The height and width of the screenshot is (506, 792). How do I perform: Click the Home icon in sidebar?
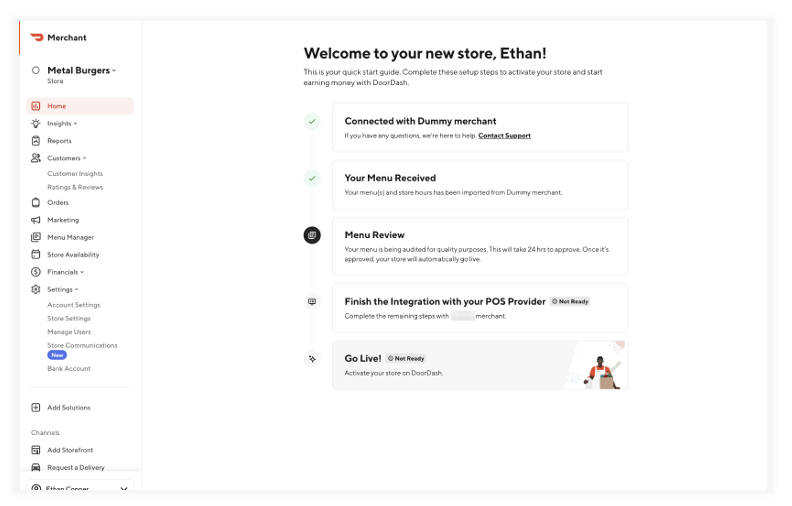pyautogui.click(x=36, y=106)
